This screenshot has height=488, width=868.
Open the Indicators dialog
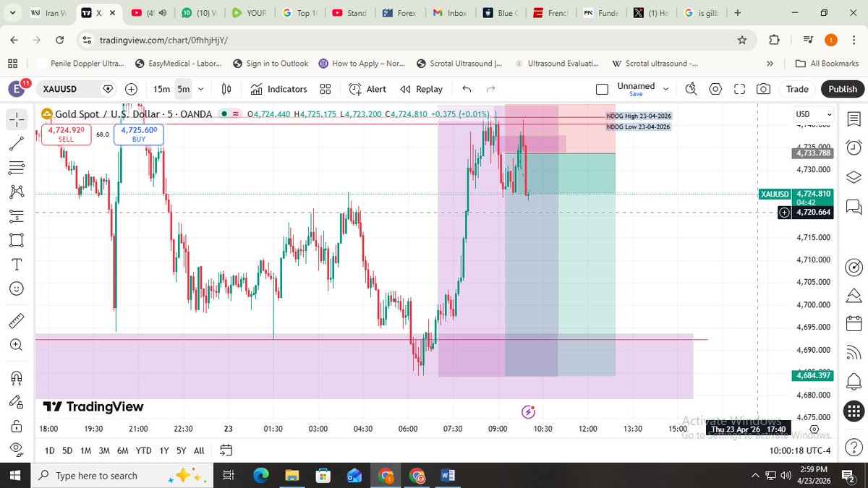click(x=279, y=89)
